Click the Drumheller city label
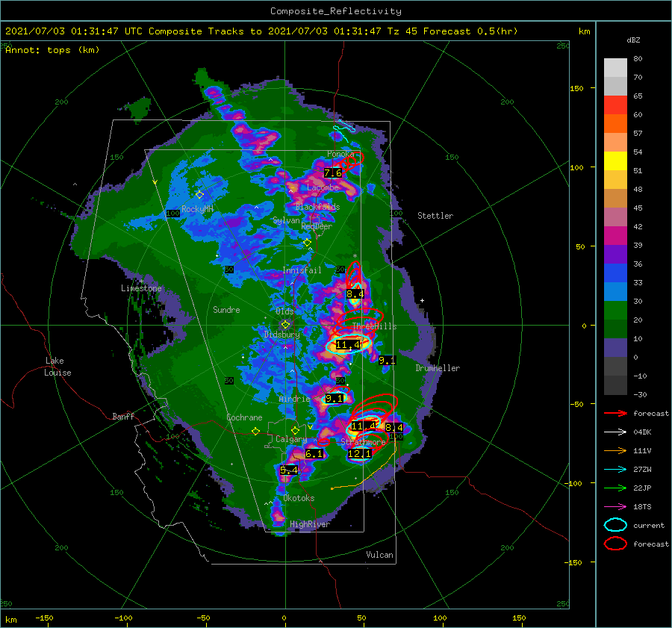This screenshot has width=672, height=628. [x=438, y=368]
